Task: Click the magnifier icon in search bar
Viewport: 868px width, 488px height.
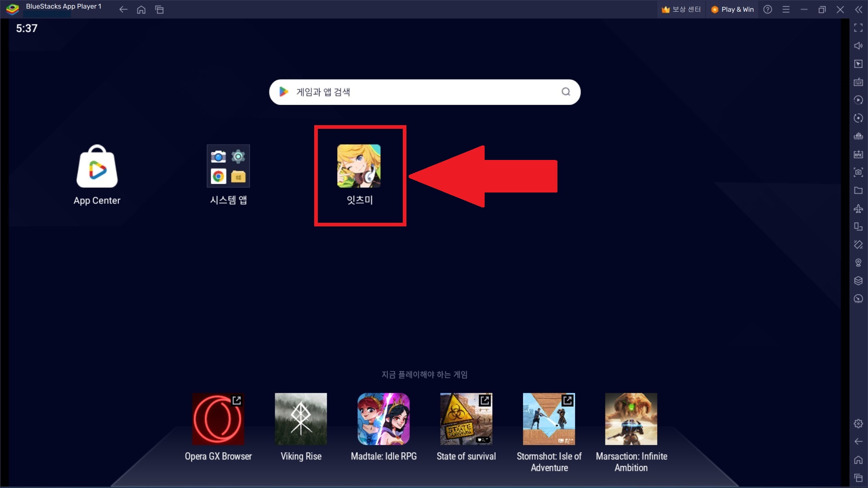Action: (566, 92)
